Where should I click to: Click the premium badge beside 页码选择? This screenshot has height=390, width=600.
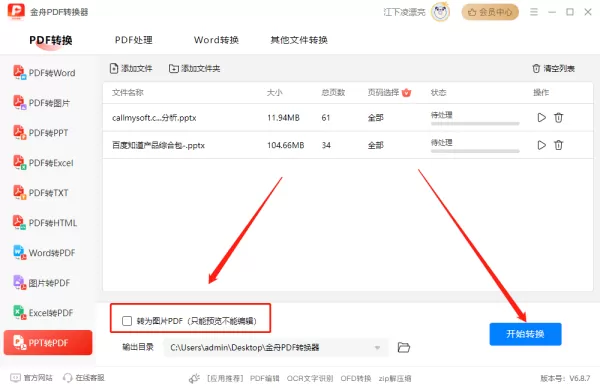(406, 92)
